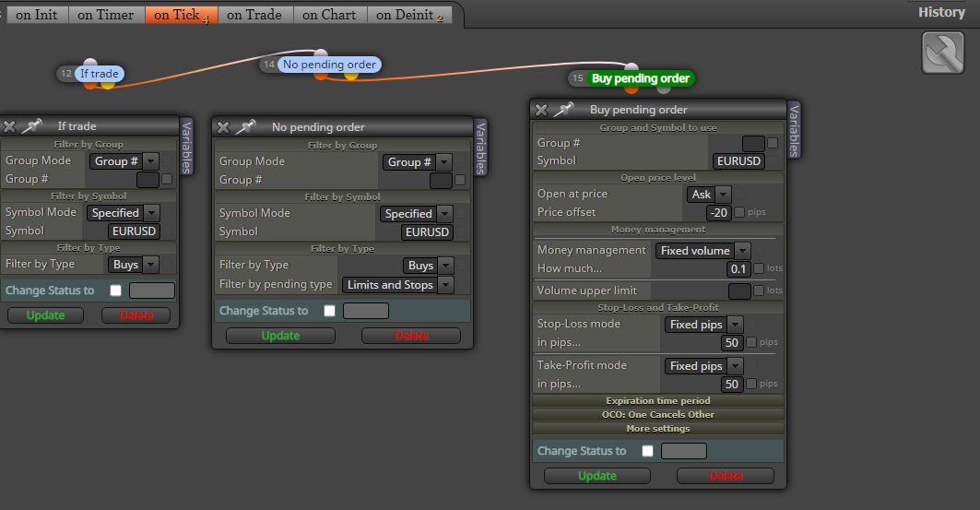Switch to the on Tick tab

click(x=182, y=15)
